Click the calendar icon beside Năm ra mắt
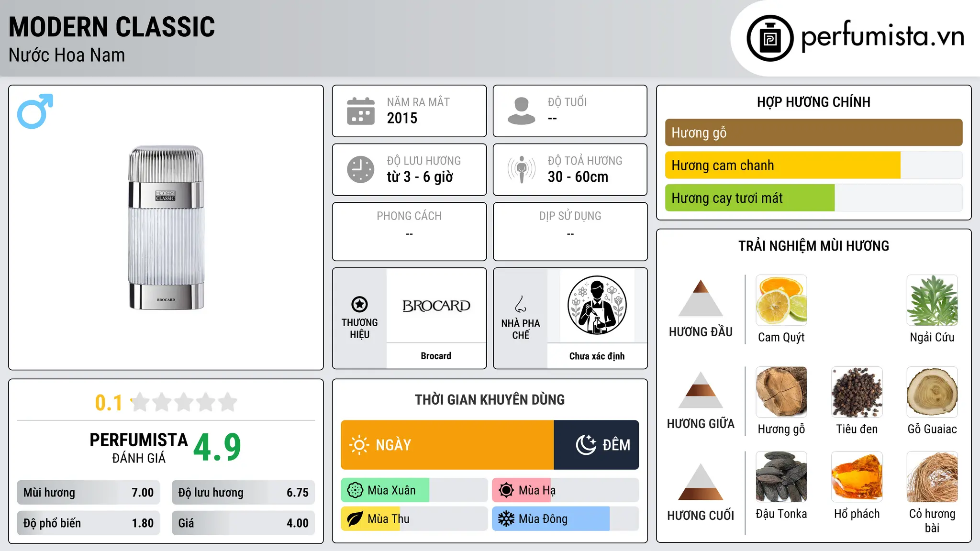The height and width of the screenshot is (551, 980). tap(361, 111)
